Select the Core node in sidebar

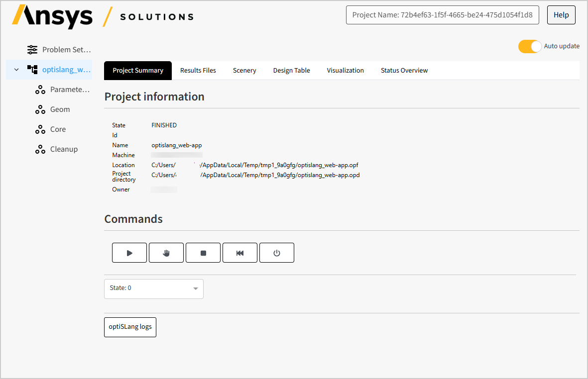58,129
